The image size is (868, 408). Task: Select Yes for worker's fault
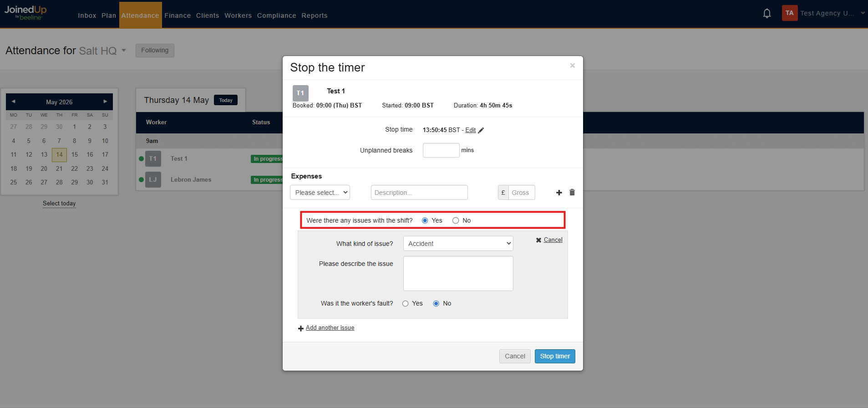tap(405, 304)
